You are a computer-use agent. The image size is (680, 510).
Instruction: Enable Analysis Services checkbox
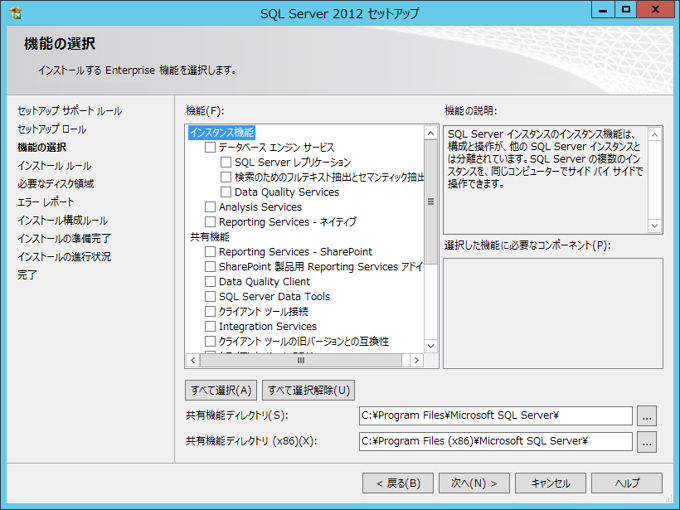pos(210,207)
